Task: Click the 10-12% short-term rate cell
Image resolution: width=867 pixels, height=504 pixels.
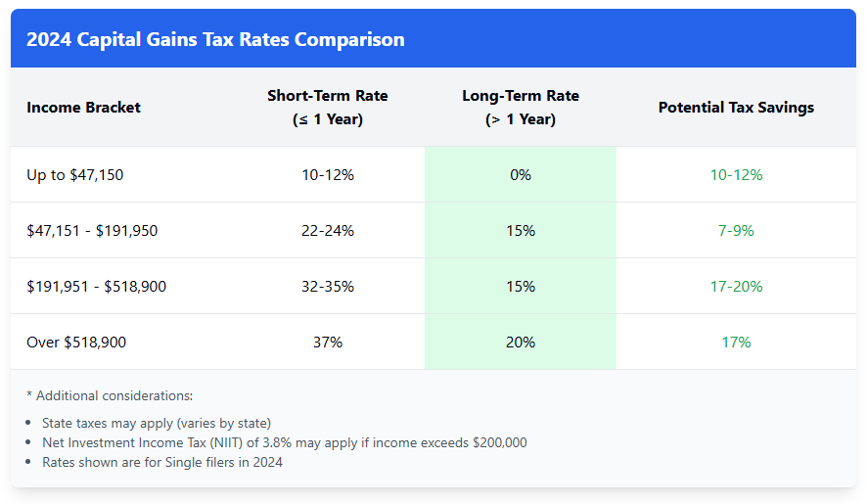Action: point(328,175)
